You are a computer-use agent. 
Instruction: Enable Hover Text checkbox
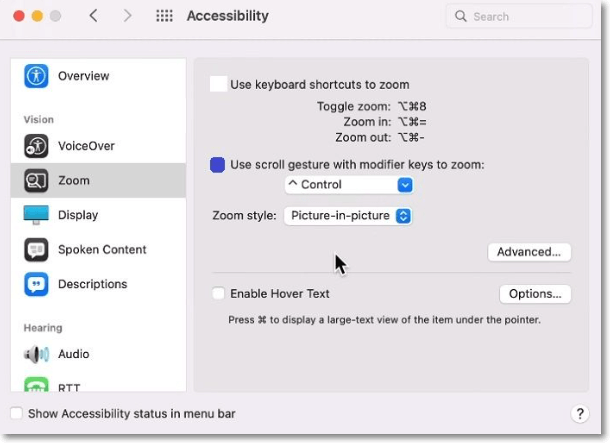218,294
